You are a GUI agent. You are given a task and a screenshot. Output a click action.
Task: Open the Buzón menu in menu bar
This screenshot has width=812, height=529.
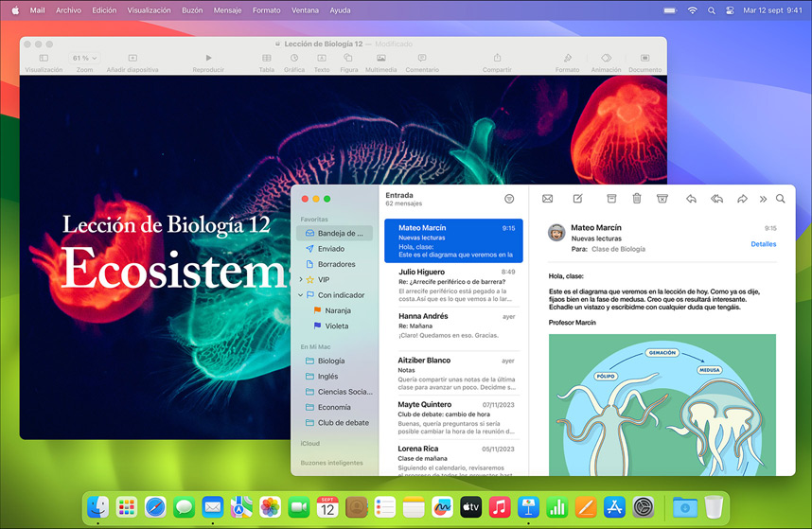[x=191, y=9]
